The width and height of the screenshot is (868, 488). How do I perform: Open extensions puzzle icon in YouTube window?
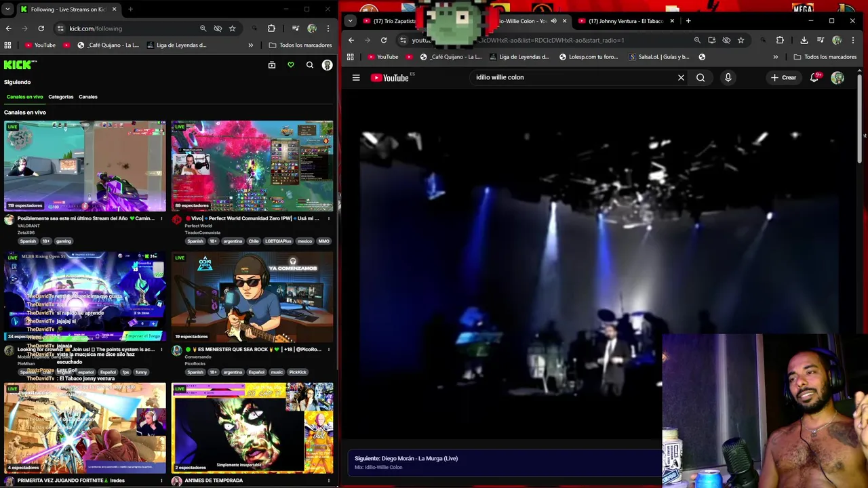click(780, 40)
